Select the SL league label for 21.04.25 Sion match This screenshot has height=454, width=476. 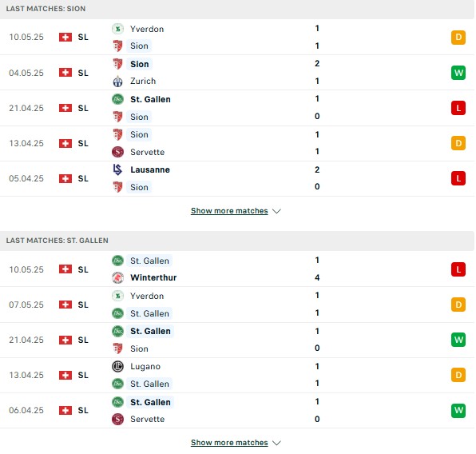pyautogui.click(x=83, y=108)
